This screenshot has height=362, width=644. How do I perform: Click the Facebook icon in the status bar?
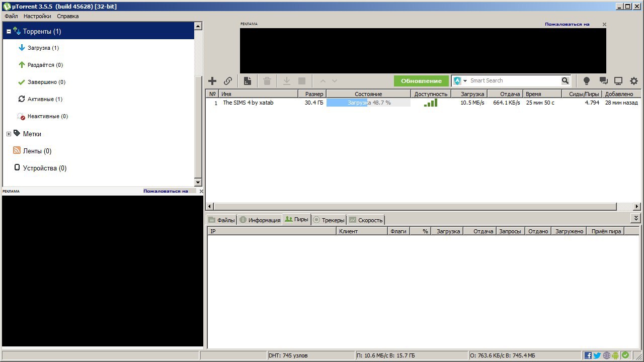tap(588, 355)
